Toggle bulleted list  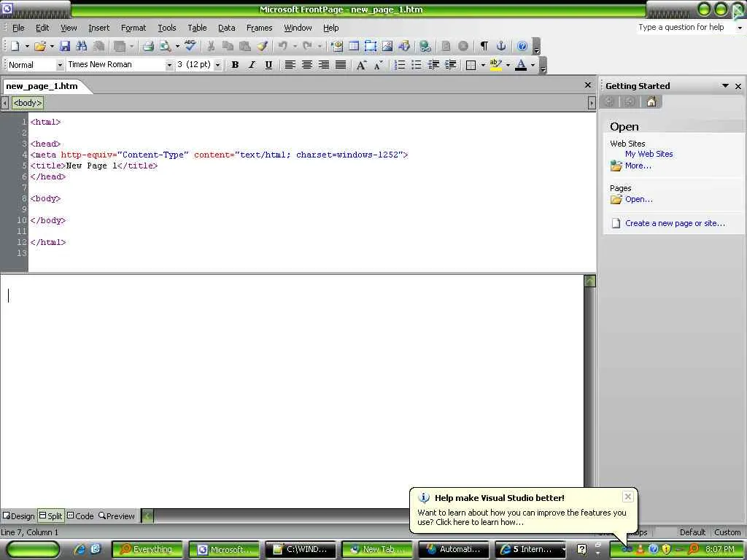(x=417, y=65)
